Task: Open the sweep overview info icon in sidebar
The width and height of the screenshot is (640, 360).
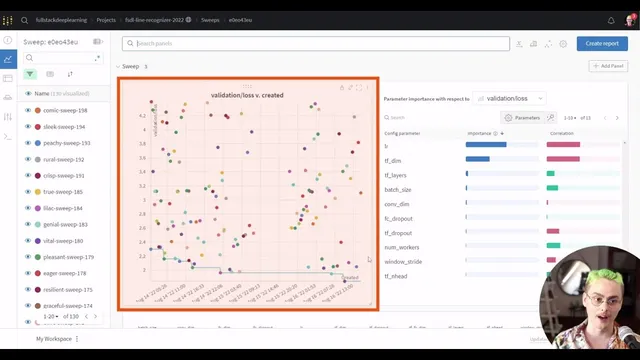Action: pos(8,40)
